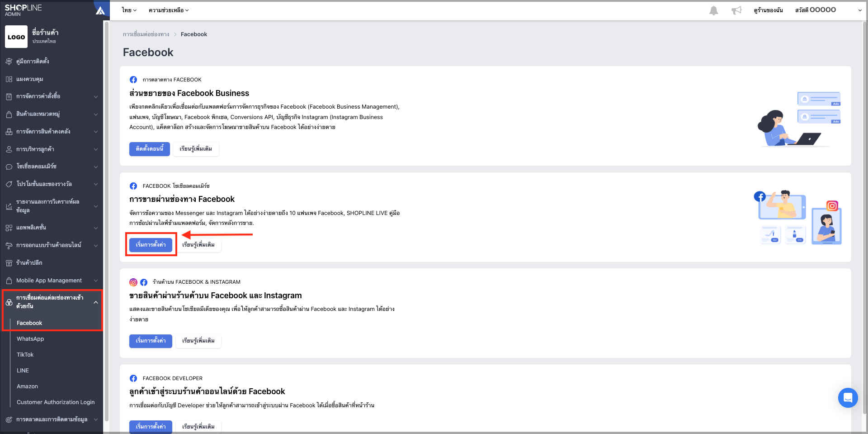Select WhatsApp in the sidebar submenu

coord(30,339)
